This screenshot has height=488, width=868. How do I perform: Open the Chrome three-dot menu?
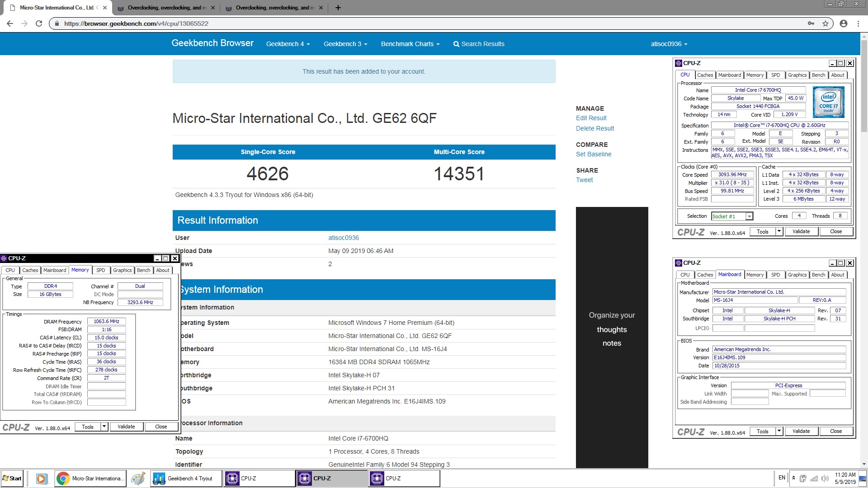click(x=858, y=23)
